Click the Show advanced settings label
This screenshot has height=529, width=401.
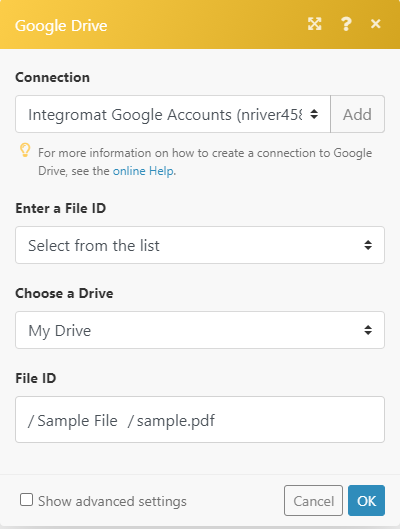(x=112, y=501)
